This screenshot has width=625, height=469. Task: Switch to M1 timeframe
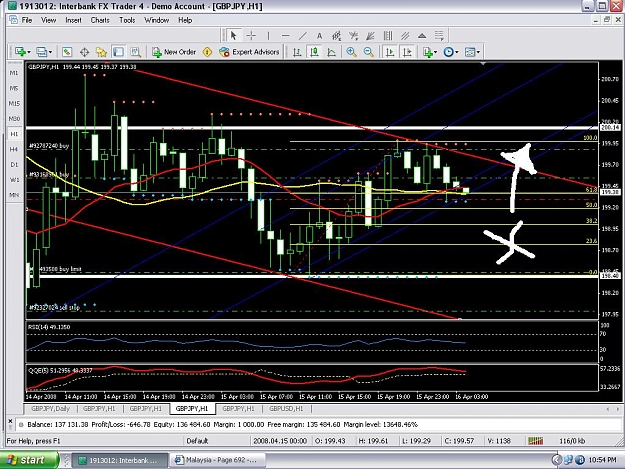[x=14, y=73]
